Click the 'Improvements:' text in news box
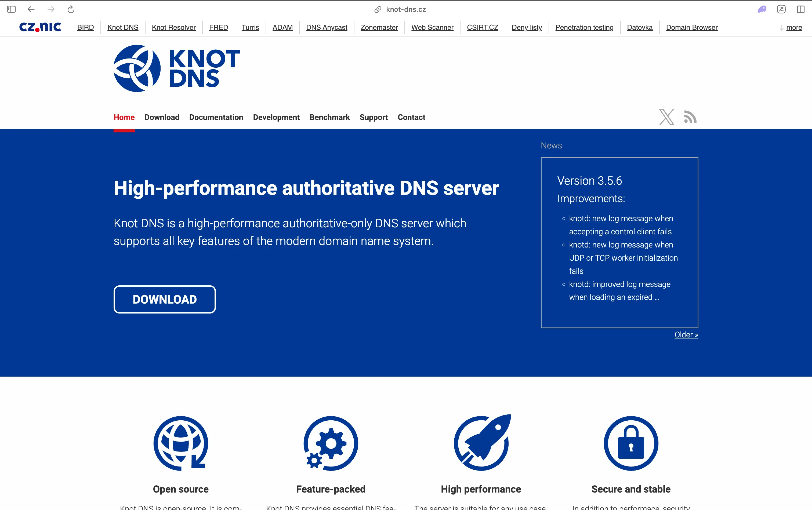The height and width of the screenshot is (510, 812). pyautogui.click(x=591, y=199)
